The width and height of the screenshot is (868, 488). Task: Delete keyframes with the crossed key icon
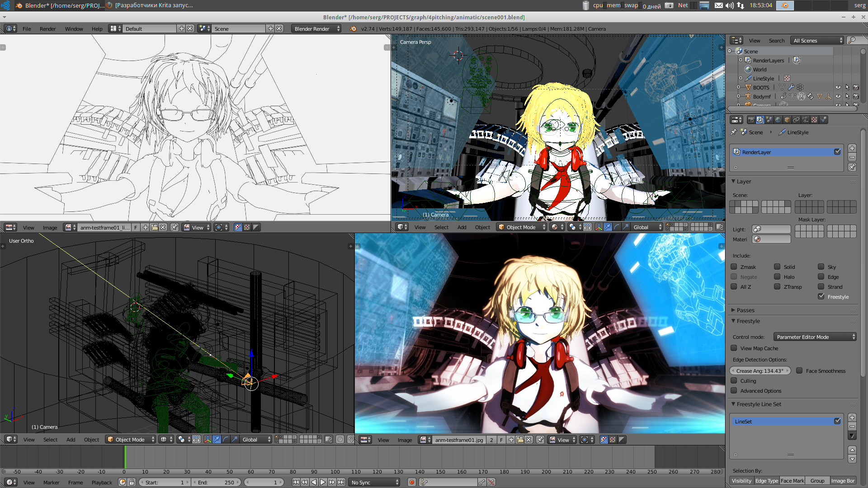point(491,482)
